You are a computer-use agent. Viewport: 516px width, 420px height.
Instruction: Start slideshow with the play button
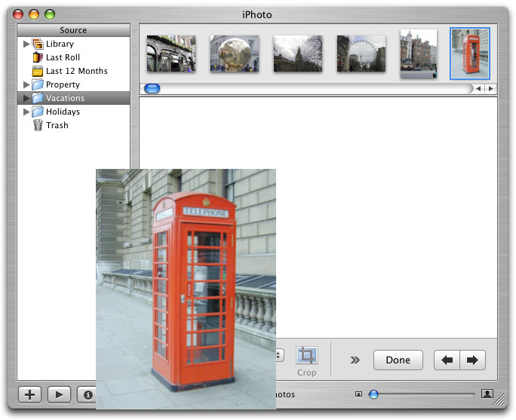tap(59, 394)
